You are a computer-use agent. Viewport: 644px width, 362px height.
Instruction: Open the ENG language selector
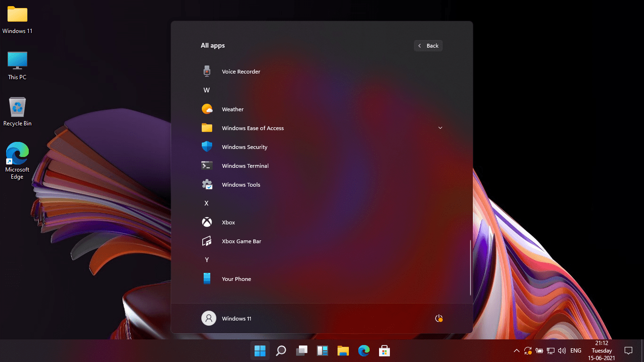tap(576, 350)
